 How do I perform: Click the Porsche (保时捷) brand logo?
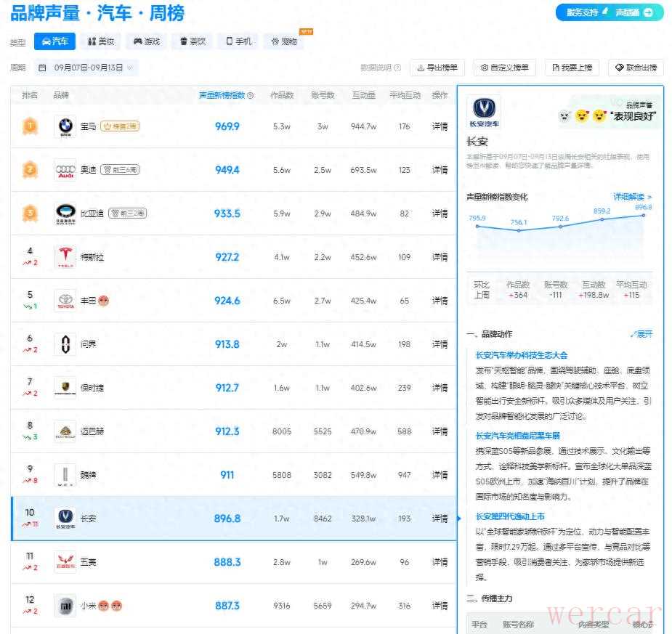pyautogui.click(x=65, y=388)
